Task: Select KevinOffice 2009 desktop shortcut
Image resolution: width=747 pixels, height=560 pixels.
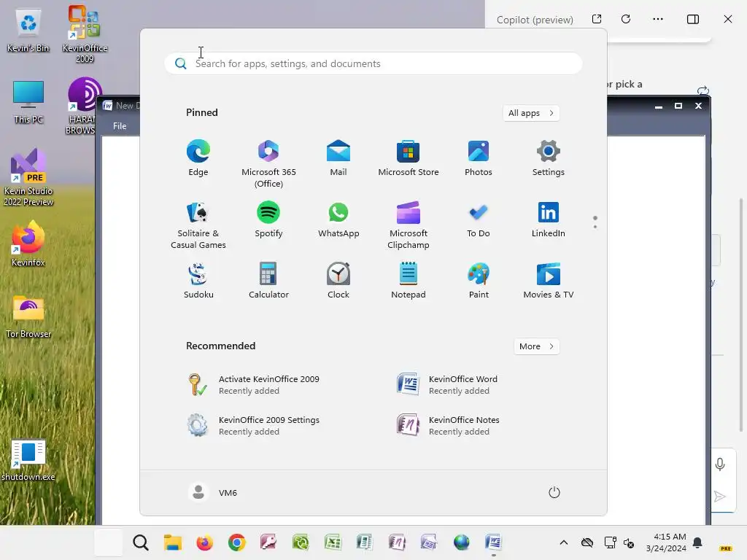Action: tap(85, 34)
